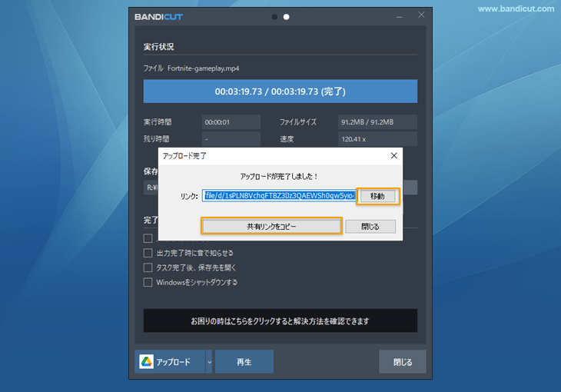The width and height of the screenshot is (561, 392).
Task: Click the help banner お困りの時はこちら
Action: 280,321
